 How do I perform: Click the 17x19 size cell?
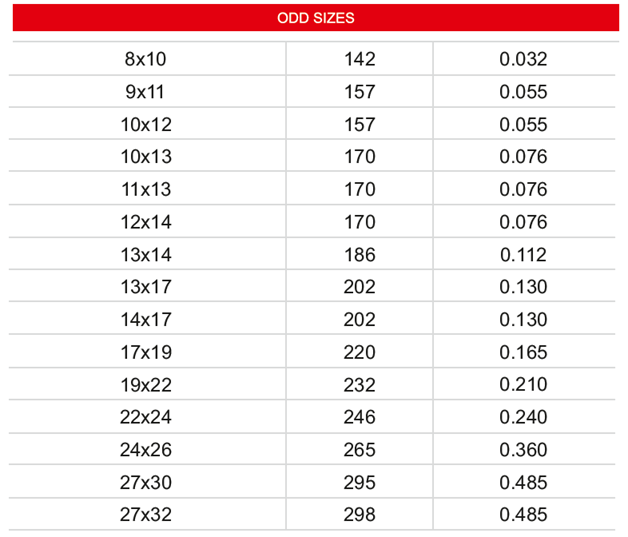tap(146, 353)
